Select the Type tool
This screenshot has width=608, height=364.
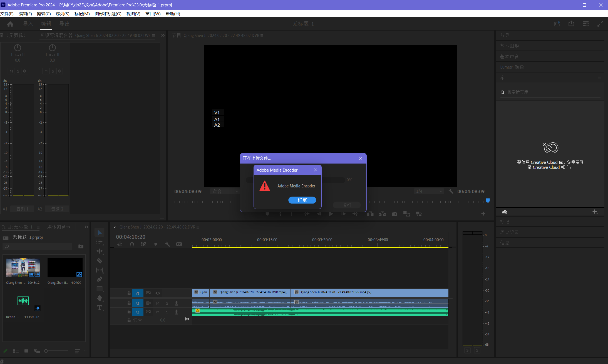(100, 308)
